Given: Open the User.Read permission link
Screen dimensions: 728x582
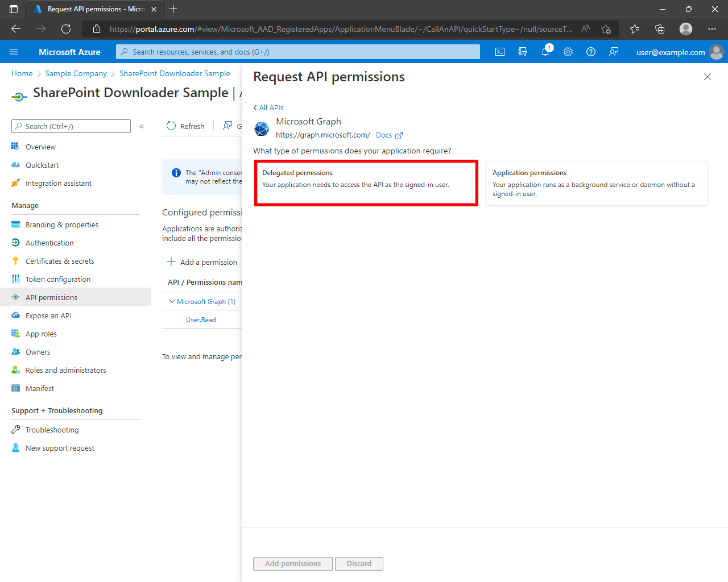Looking at the screenshot, I should [x=201, y=320].
